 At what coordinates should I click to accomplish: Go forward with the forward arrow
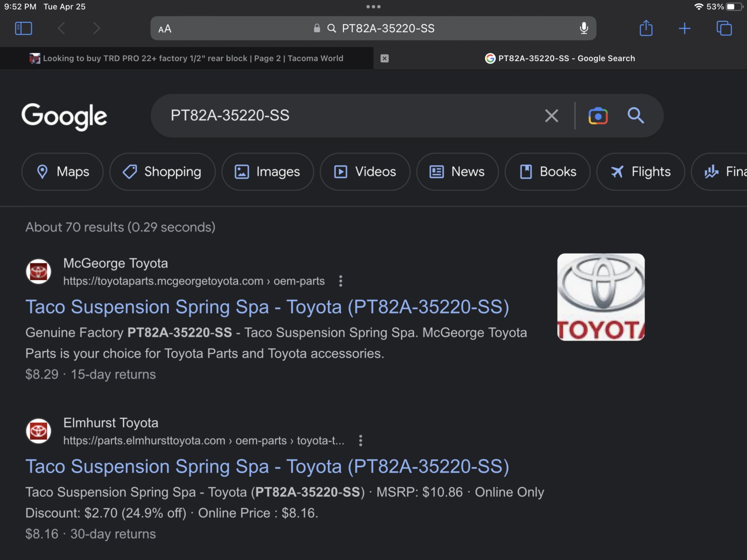click(96, 28)
